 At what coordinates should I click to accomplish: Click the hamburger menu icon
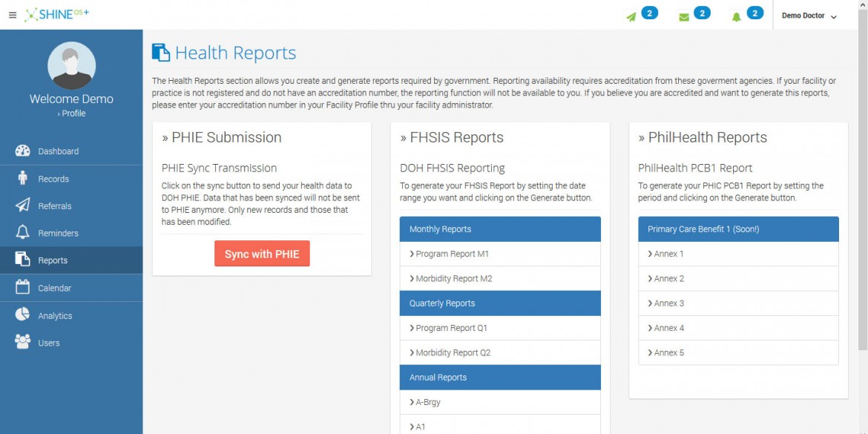pyautogui.click(x=13, y=15)
